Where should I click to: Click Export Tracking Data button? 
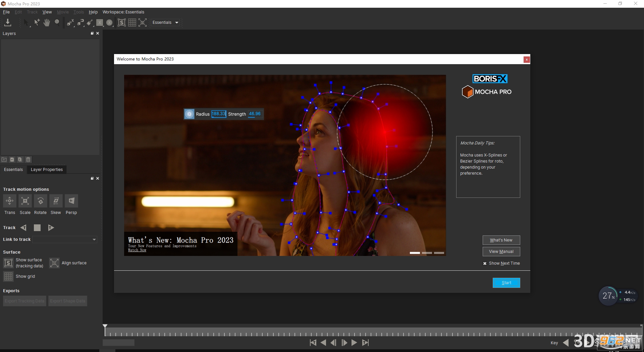tap(24, 301)
